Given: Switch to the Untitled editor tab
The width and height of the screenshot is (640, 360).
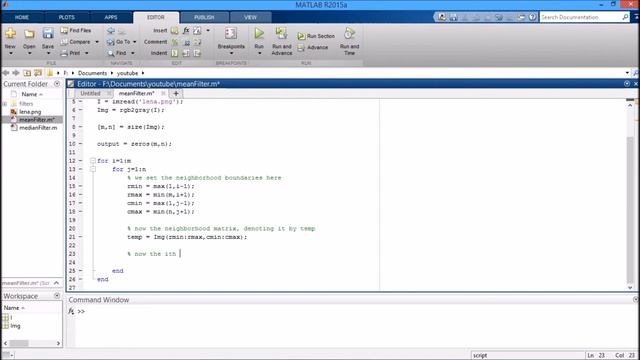Looking at the screenshot, I should (90, 93).
